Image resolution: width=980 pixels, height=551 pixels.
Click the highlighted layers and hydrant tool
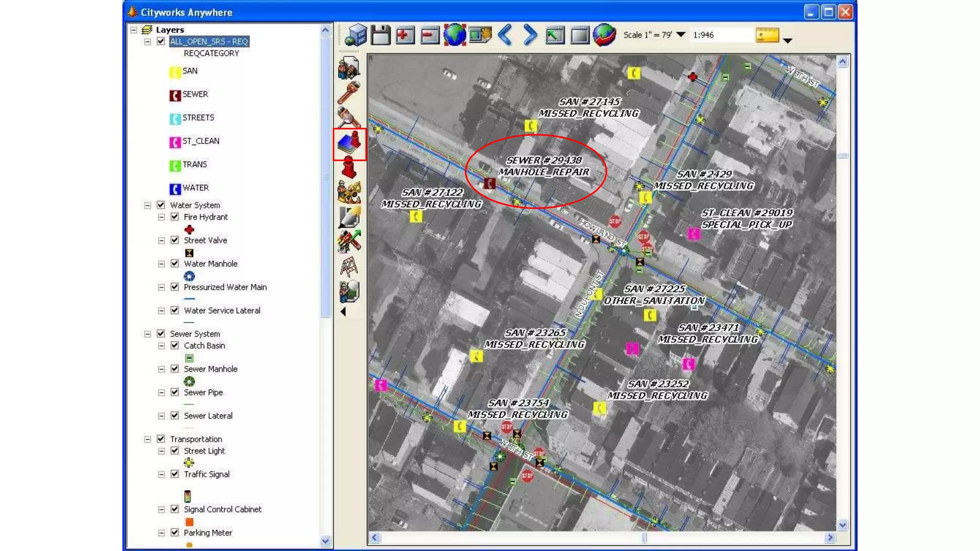[x=350, y=143]
